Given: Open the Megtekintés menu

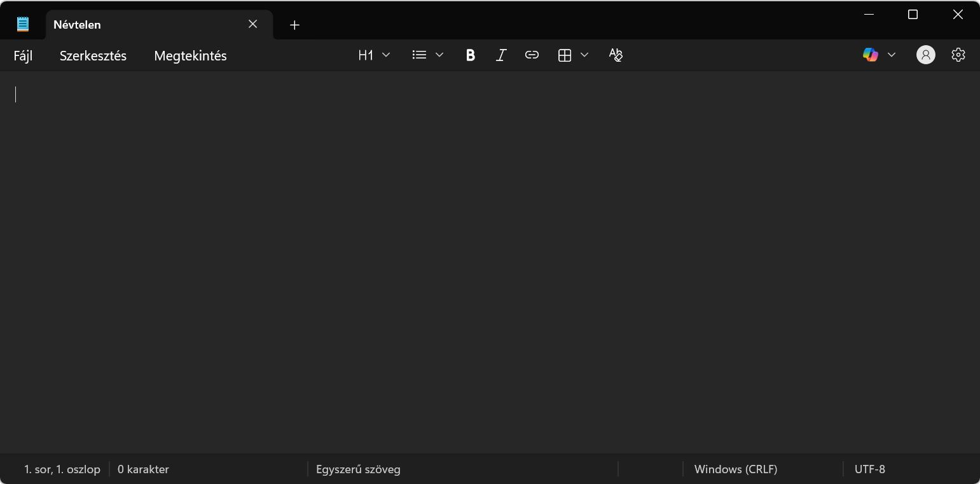Looking at the screenshot, I should point(190,56).
